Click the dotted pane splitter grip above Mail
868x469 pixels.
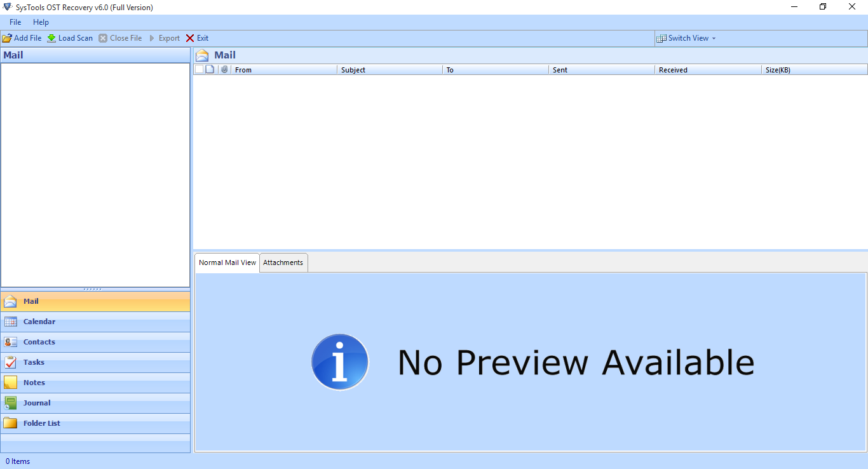tap(93, 289)
